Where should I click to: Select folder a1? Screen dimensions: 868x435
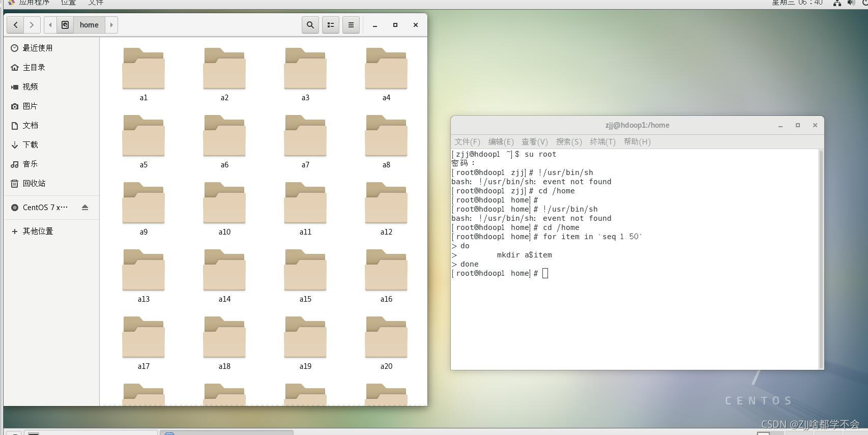[143, 74]
